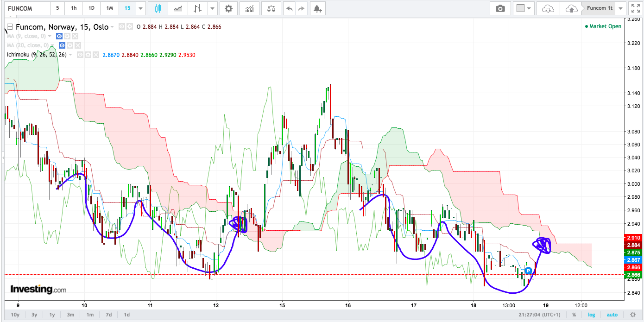Screen dimensions: 644x322
Task: Switch to the line chart style icon
Action: [178, 8]
